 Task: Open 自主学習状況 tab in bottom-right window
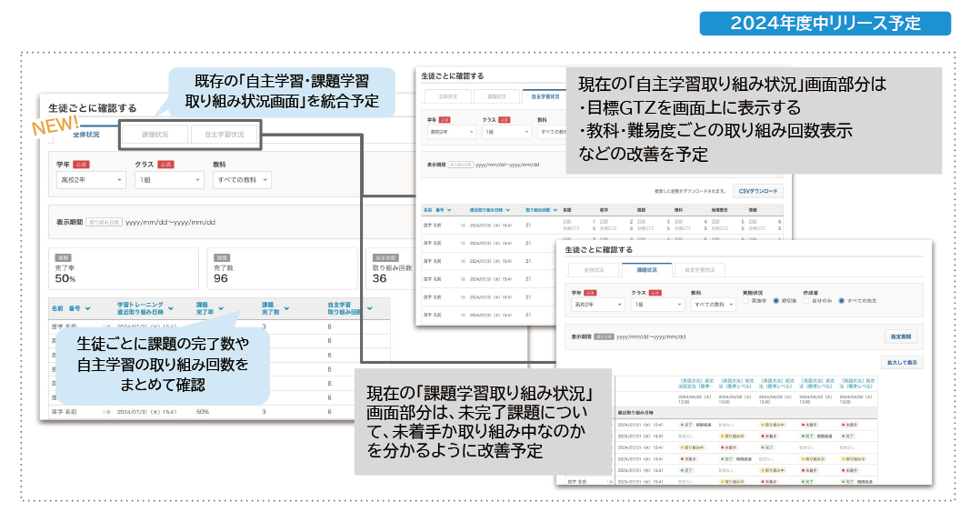pyautogui.click(x=699, y=270)
